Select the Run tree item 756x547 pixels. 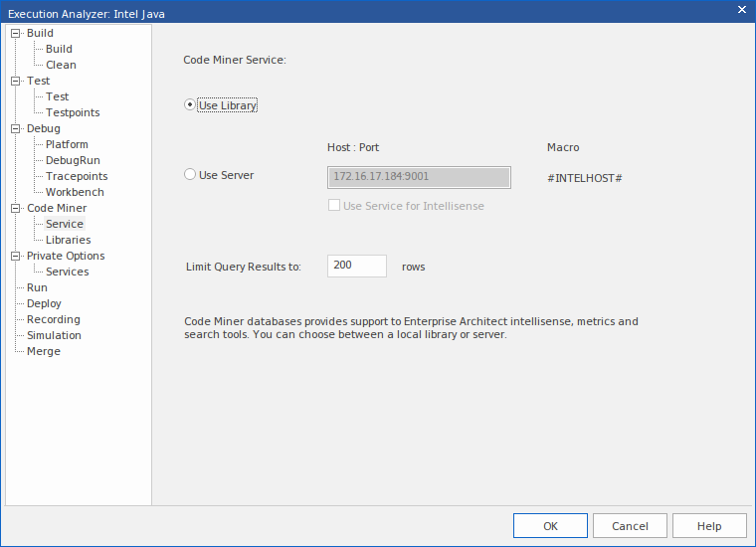click(x=37, y=287)
